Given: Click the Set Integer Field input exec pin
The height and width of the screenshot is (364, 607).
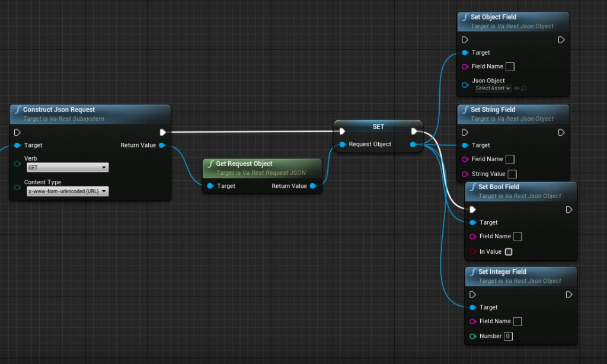Looking at the screenshot, I should (x=472, y=295).
